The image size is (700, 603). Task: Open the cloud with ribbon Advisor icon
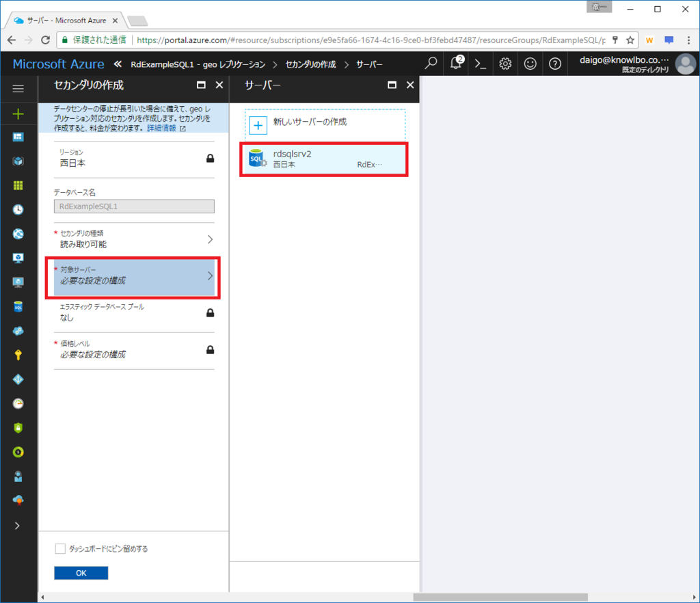(x=18, y=500)
